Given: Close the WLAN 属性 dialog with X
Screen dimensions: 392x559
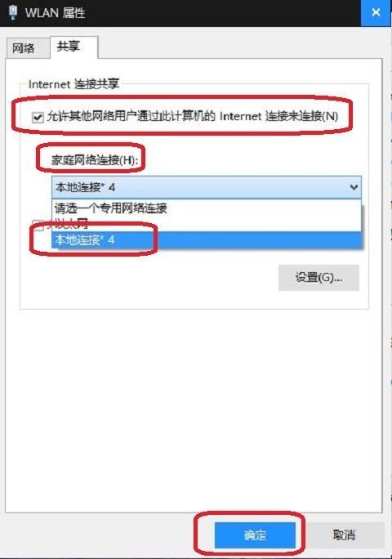Looking at the screenshot, I should [x=376, y=13].
